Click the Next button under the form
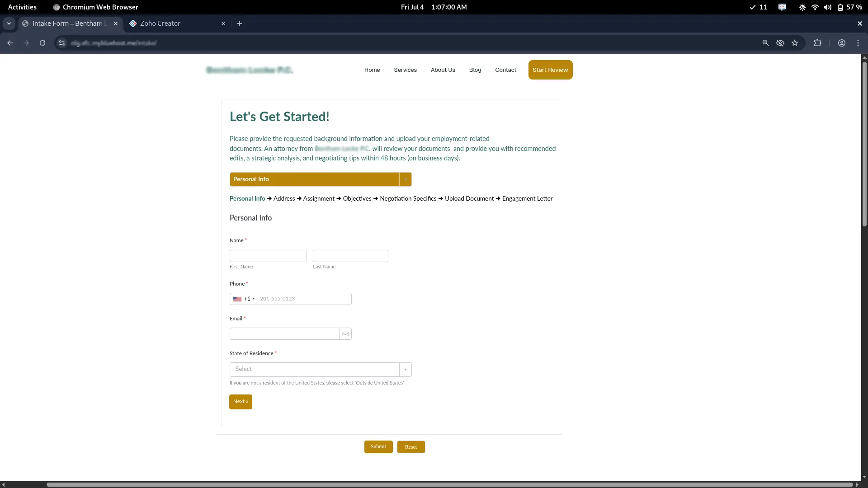Image resolution: width=868 pixels, height=488 pixels. click(x=240, y=402)
